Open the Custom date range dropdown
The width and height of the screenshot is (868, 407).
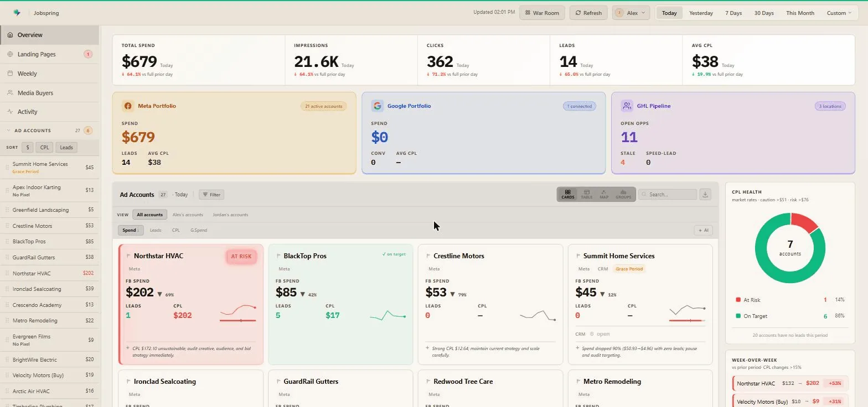839,13
